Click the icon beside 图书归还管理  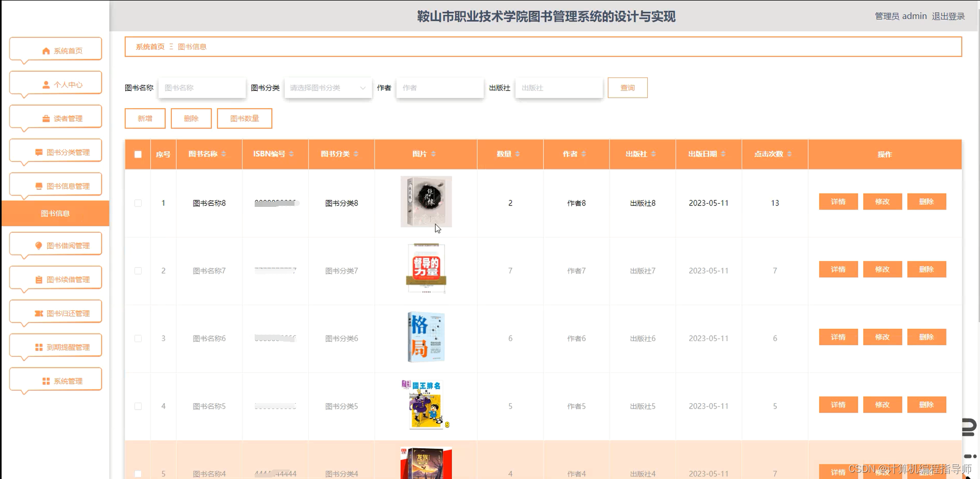(x=39, y=314)
